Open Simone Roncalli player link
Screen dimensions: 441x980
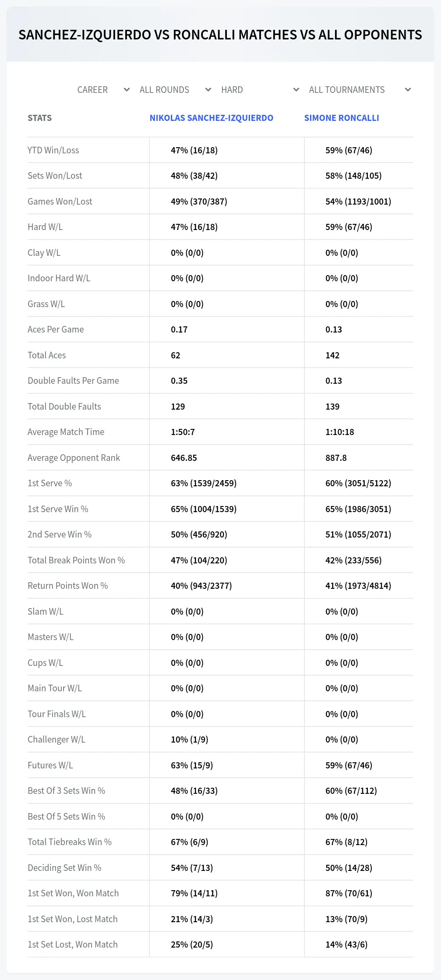point(342,118)
